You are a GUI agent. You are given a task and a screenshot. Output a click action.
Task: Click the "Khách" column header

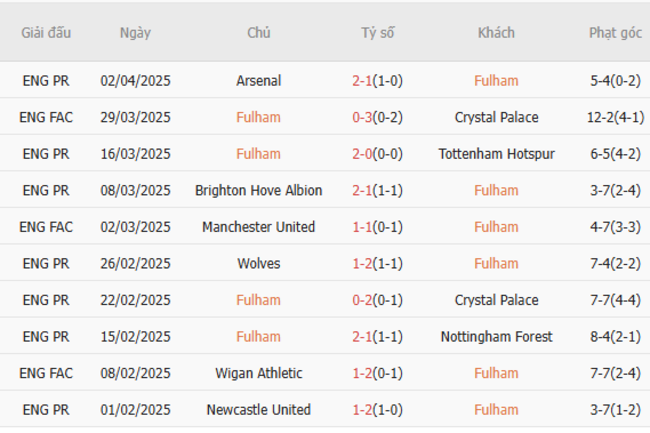click(x=496, y=32)
